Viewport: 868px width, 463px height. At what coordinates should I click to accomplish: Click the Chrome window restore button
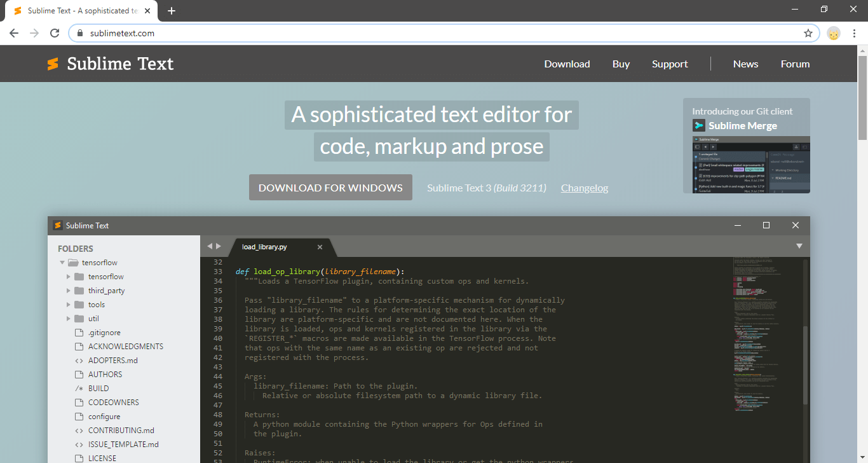click(824, 10)
